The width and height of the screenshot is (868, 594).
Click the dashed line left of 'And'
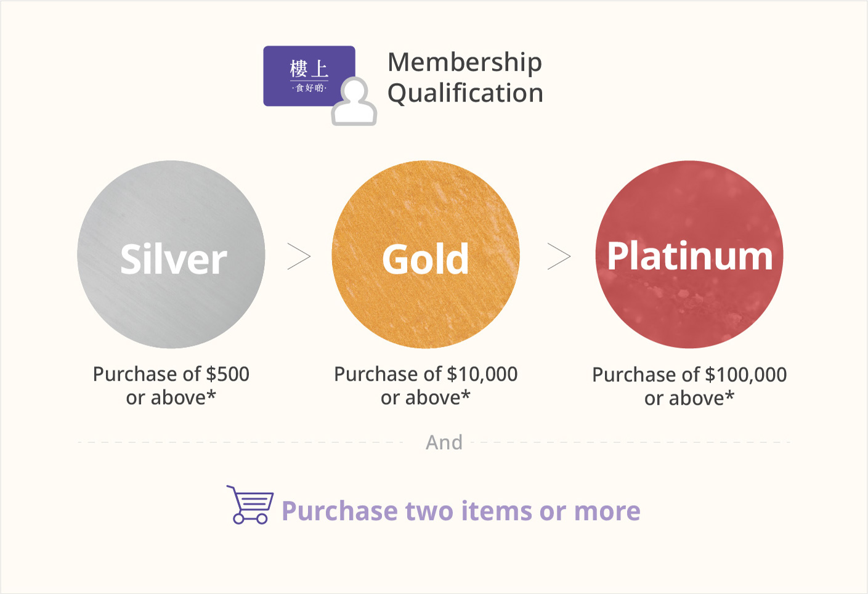240,442
